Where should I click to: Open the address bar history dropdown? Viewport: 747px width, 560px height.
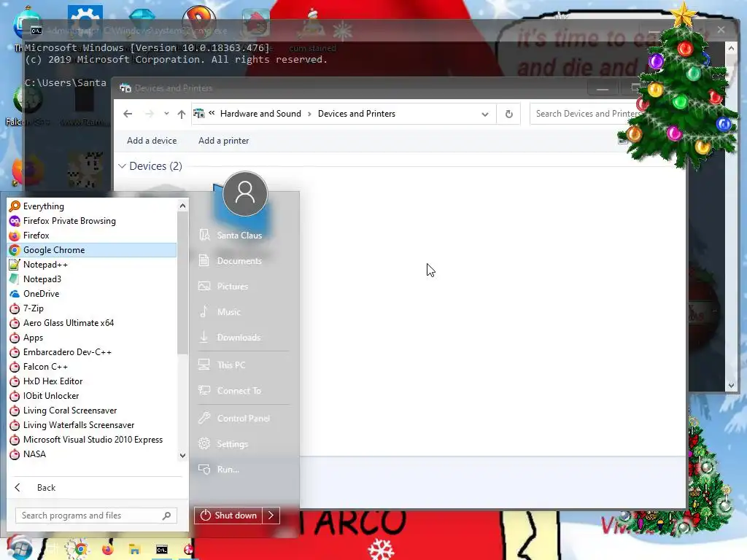[485, 114]
